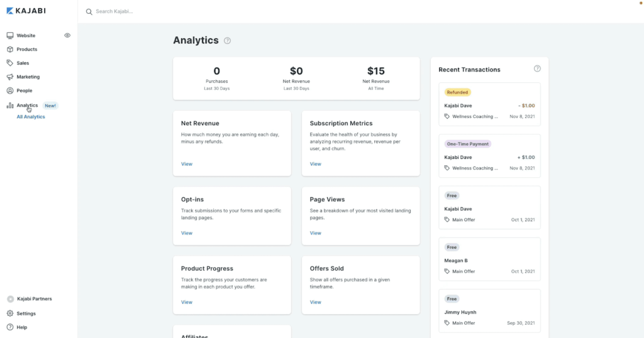Image resolution: width=644 pixels, height=338 pixels.
Task: Click tag icon in Refunded transaction card
Action: coord(447,116)
